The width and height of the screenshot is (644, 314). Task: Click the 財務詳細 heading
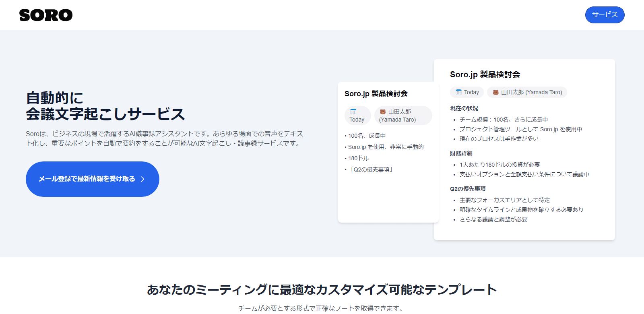(x=461, y=153)
